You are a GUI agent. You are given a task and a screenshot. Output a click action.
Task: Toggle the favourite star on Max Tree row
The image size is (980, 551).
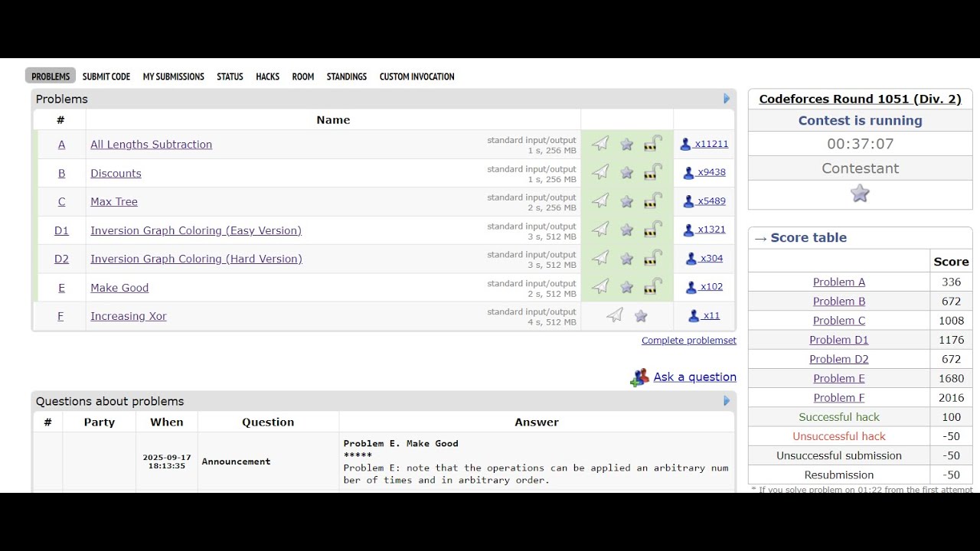627,202
